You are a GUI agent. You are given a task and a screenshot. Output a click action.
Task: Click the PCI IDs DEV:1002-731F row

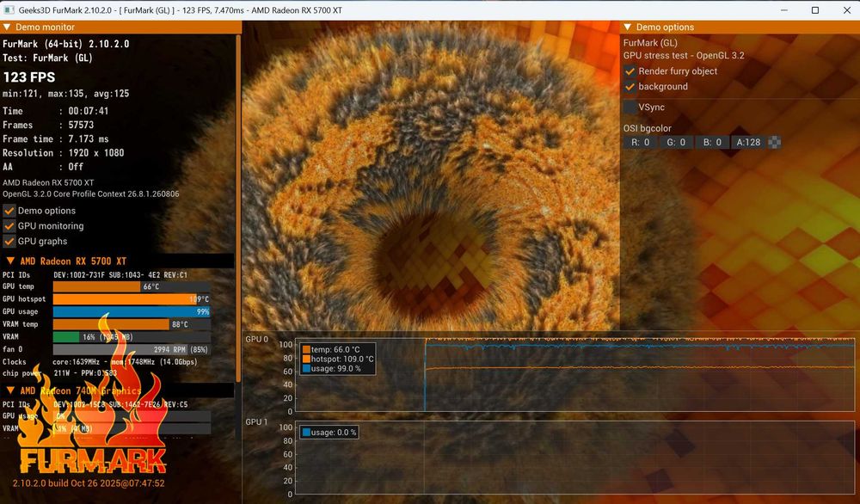95,275
